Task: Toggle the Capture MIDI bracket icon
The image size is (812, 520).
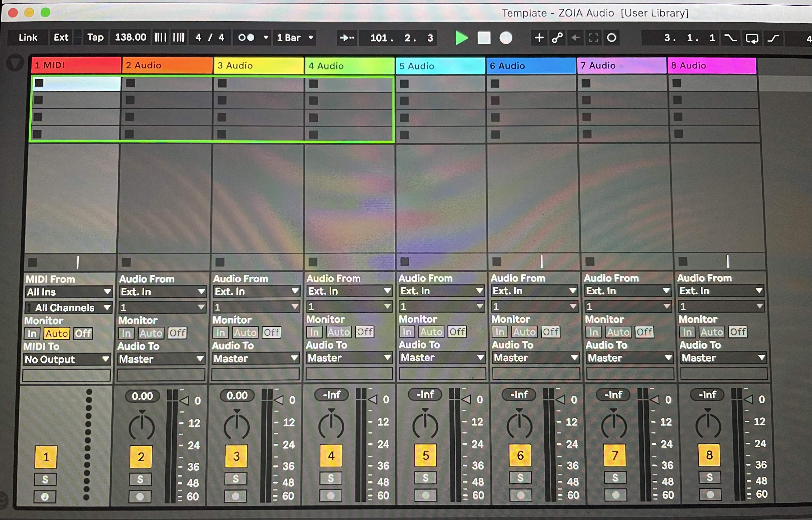Action: pos(594,38)
